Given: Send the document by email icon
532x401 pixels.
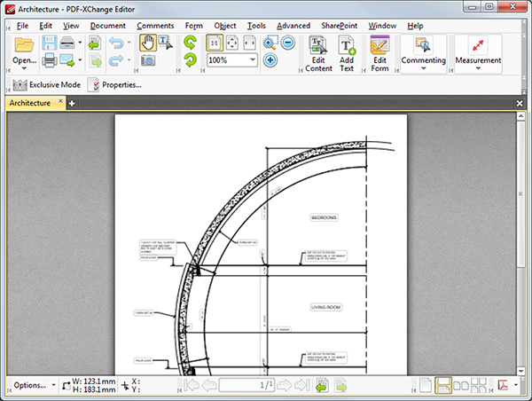Looking at the screenshot, I should pyautogui.click(x=67, y=60).
